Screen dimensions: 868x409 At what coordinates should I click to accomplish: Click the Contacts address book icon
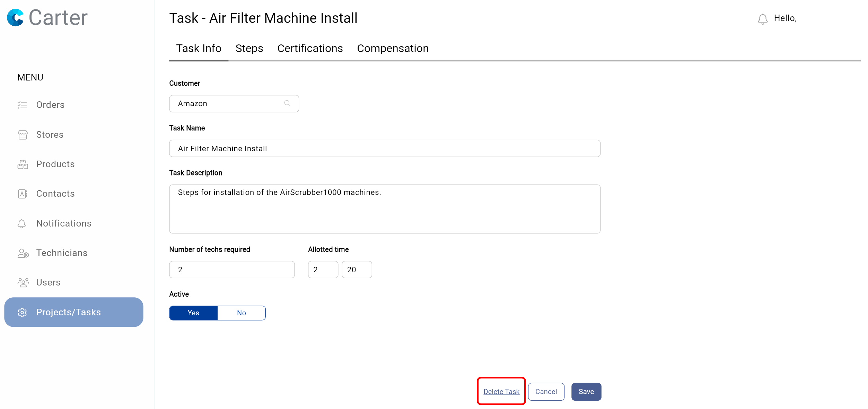(23, 194)
